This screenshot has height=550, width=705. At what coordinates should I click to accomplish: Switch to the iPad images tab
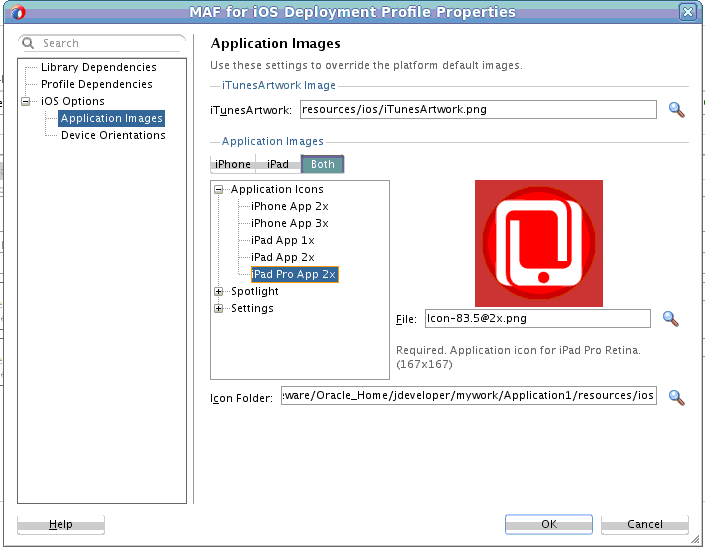pos(278,164)
